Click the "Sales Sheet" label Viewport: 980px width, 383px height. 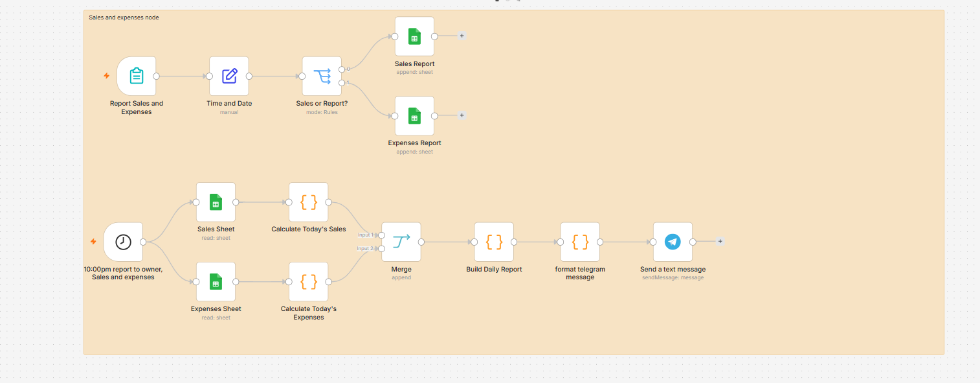point(216,229)
